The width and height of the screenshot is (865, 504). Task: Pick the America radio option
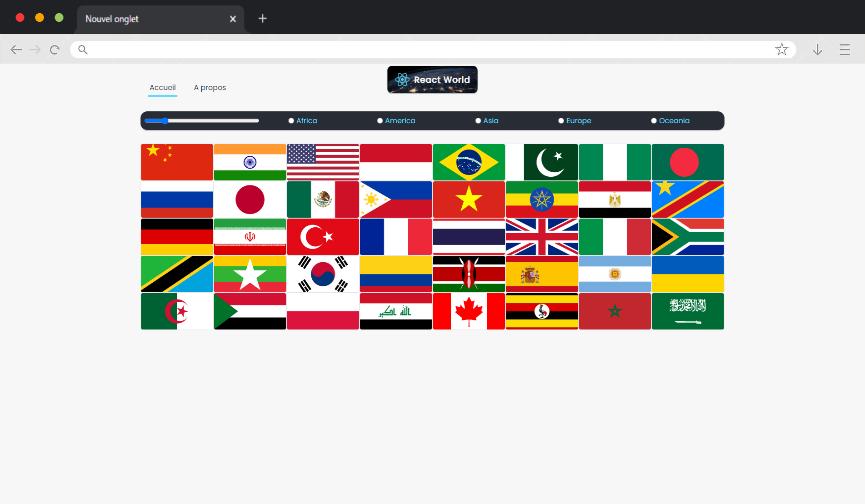pyautogui.click(x=380, y=121)
